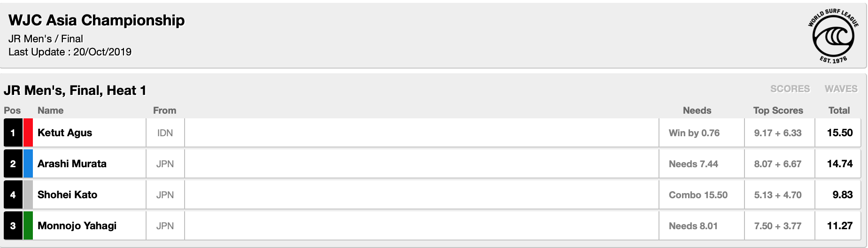Click position 4 badge for Shohei Kato
The image size is (868, 248).
pyautogui.click(x=13, y=195)
